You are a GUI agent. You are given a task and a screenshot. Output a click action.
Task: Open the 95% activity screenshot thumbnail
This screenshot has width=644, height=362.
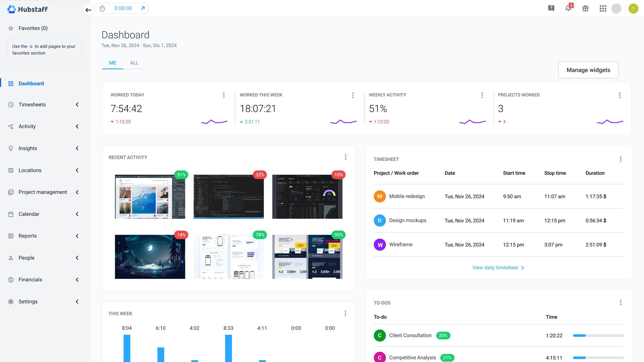307,257
